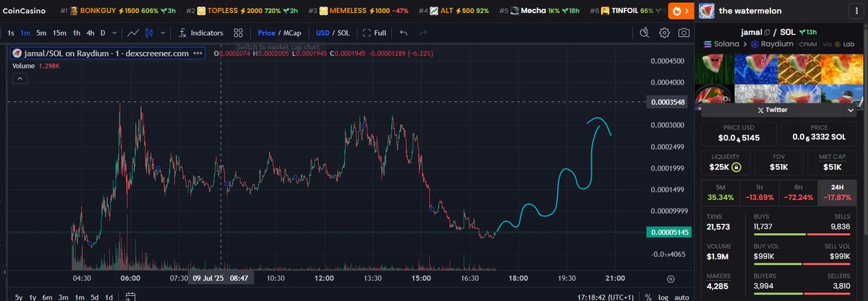Click the jamal pair logo in chart legend
868x301 pixels.
pos(17,54)
